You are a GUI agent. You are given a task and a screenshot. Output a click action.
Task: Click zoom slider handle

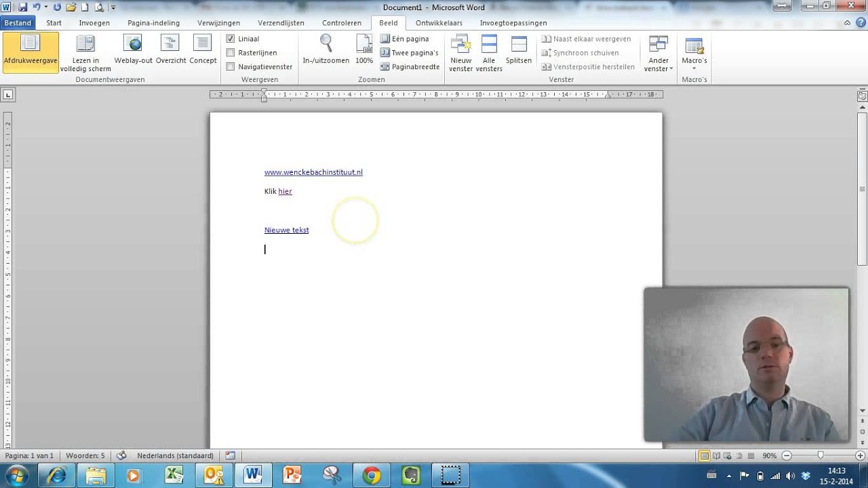(820, 455)
